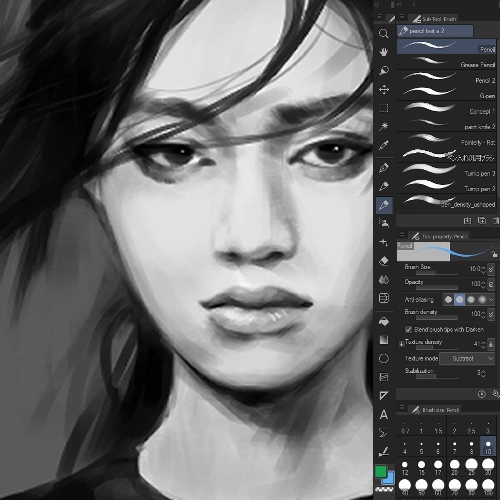Image resolution: width=500 pixels, height=500 pixels.
Task: Select the Fill paint bucket tool
Action: point(384,321)
